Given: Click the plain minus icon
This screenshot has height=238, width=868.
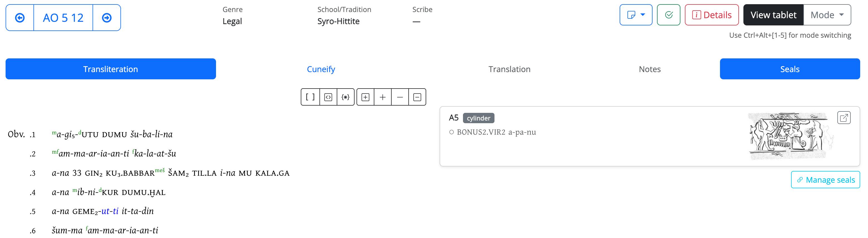Looking at the screenshot, I should 400,97.
